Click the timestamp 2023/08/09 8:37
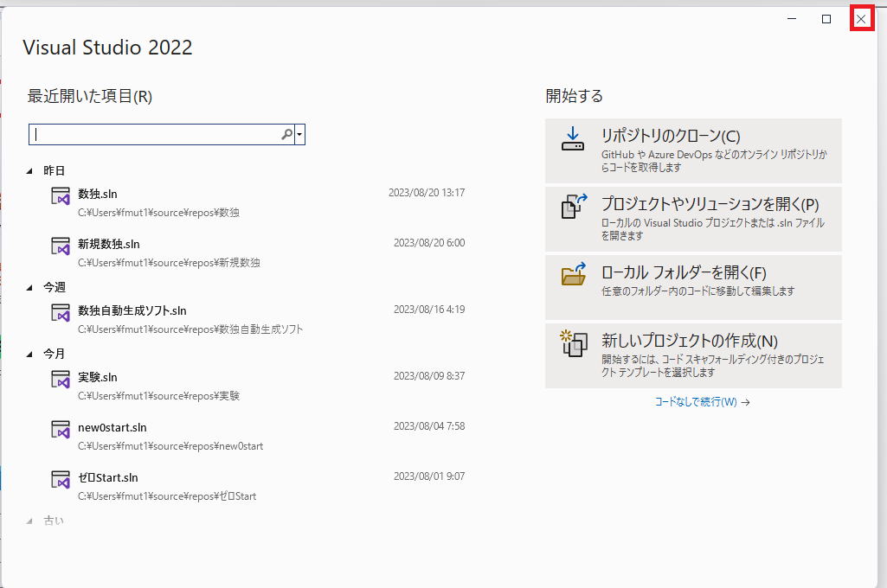The height and width of the screenshot is (588, 887). 429,376
